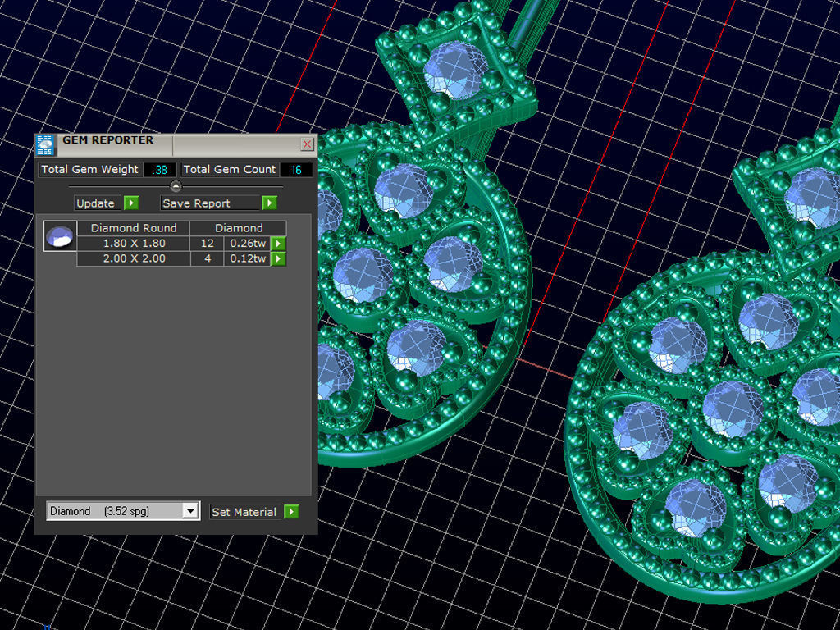Click the 0.12tw weight cell
Viewport: 840px width, 630px height.
[x=248, y=258]
